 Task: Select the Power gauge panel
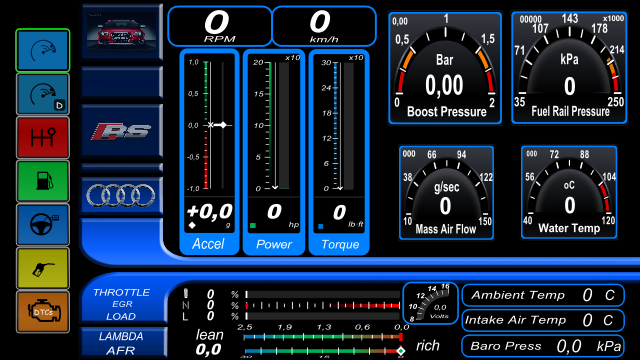click(274, 152)
